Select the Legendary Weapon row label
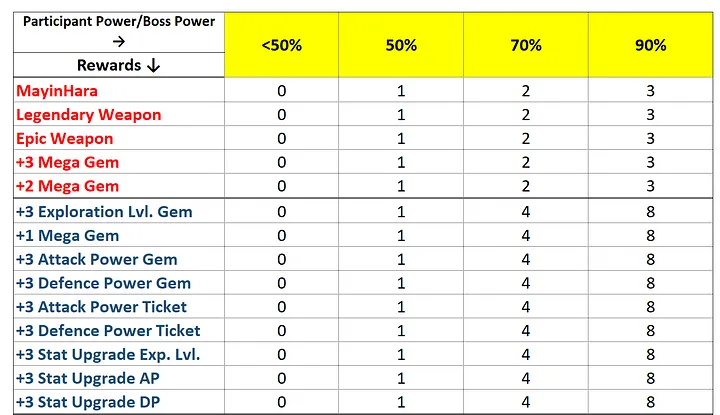 (89, 115)
